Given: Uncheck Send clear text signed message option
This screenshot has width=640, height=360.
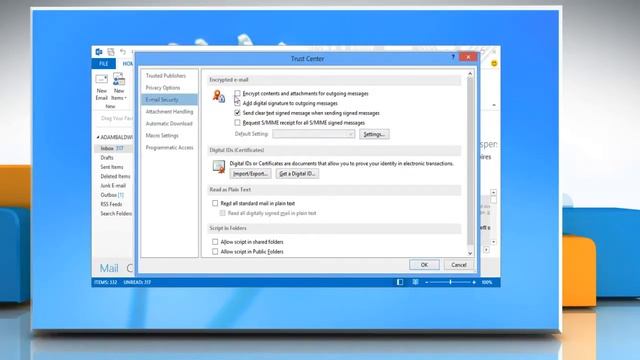Looking at the screenshot, I should click(x=237, y=113).
